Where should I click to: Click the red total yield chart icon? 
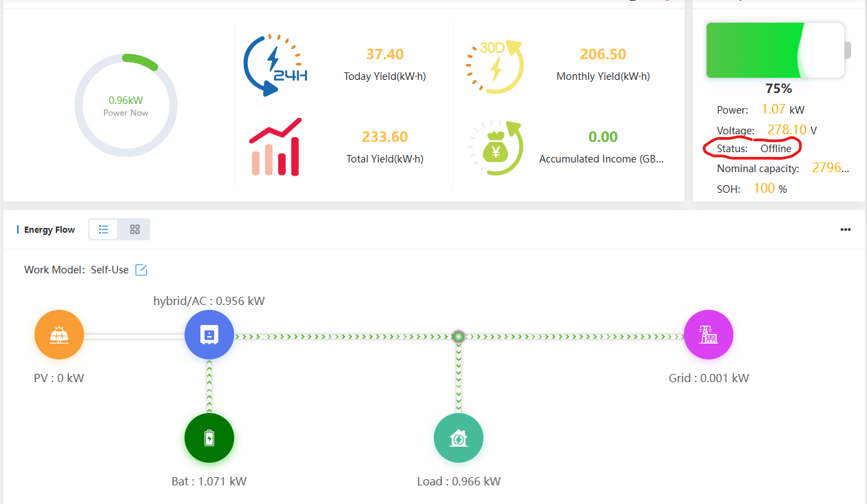point(275,147)
